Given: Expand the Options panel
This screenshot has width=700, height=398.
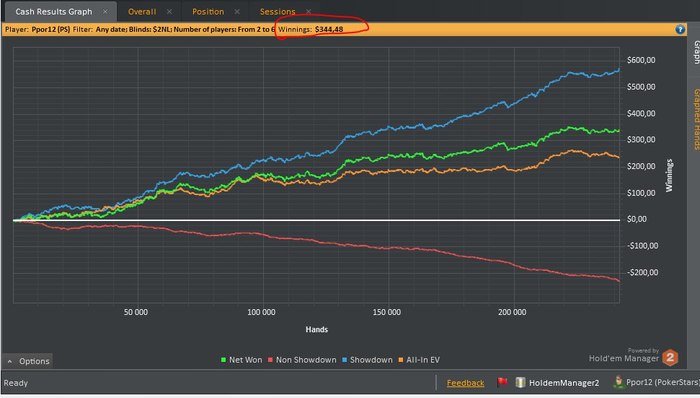Looking at the screenshot, I should 28,361.
